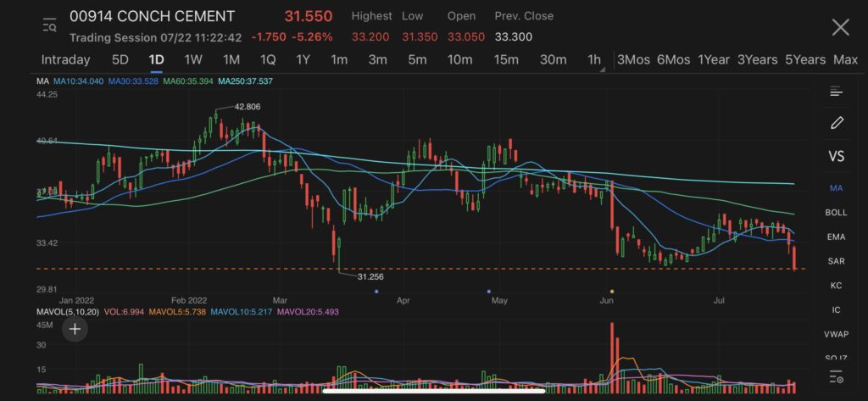Close the full-screen chart view
868x401 pixels.
click(x=840, y=27)
